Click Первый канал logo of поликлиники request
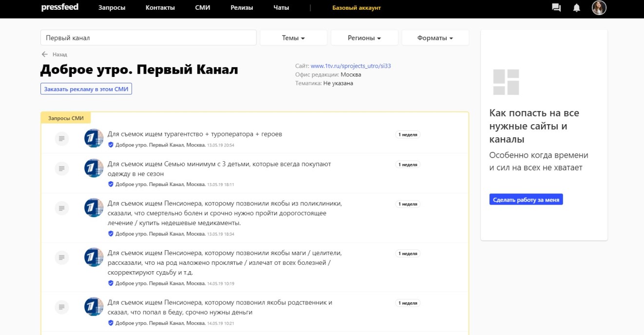Screen dimensions: 644x335 point(94,208)
